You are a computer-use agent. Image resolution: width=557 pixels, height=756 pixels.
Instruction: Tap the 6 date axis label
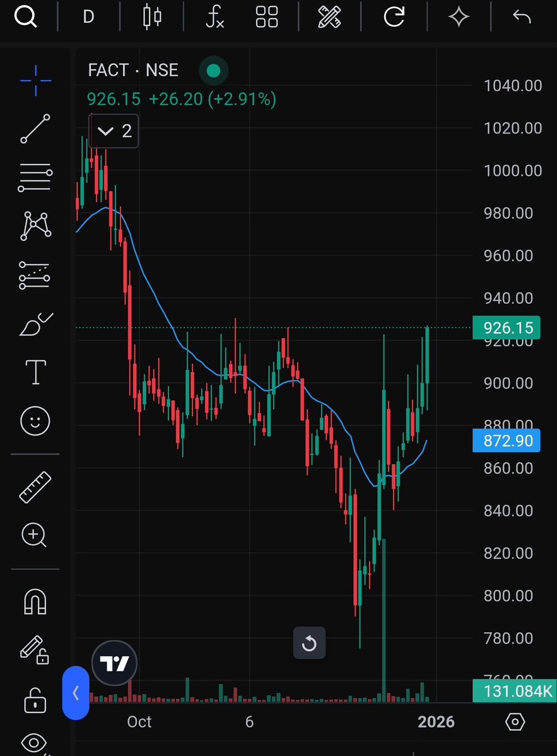coord(249,722)
